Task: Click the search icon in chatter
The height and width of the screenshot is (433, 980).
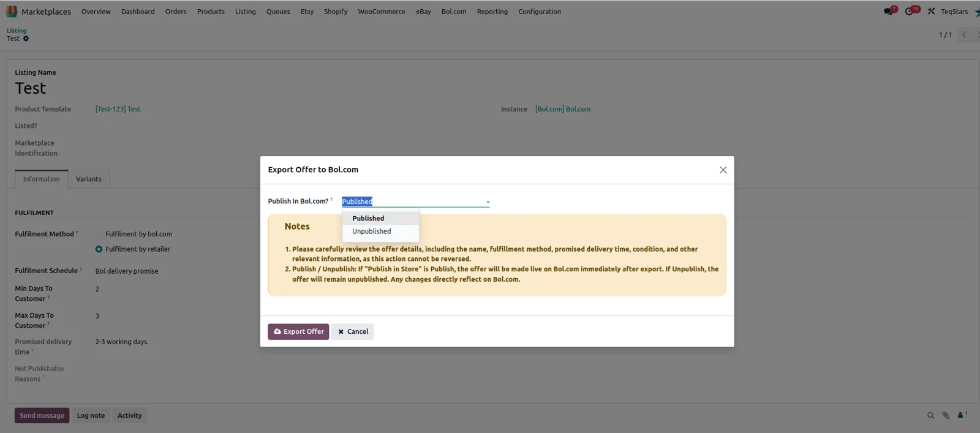Action: click(930, 415)
